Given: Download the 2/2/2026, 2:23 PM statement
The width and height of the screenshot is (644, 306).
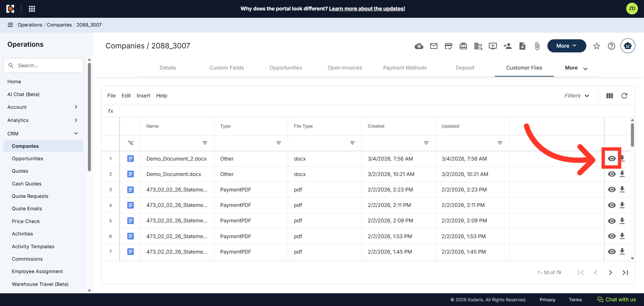Looking at the screenshot, I should coord(622,189).
